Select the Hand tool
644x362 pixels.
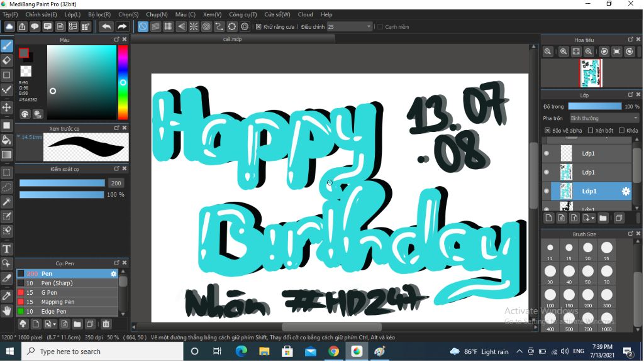pyautogui.click(x=6, y=310)
